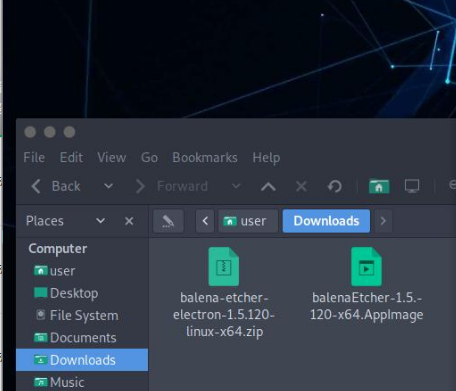The width and height of the screenshot is (456, 391).
Task: Open the Bookmarks menu
Action: tap(205, 157)
